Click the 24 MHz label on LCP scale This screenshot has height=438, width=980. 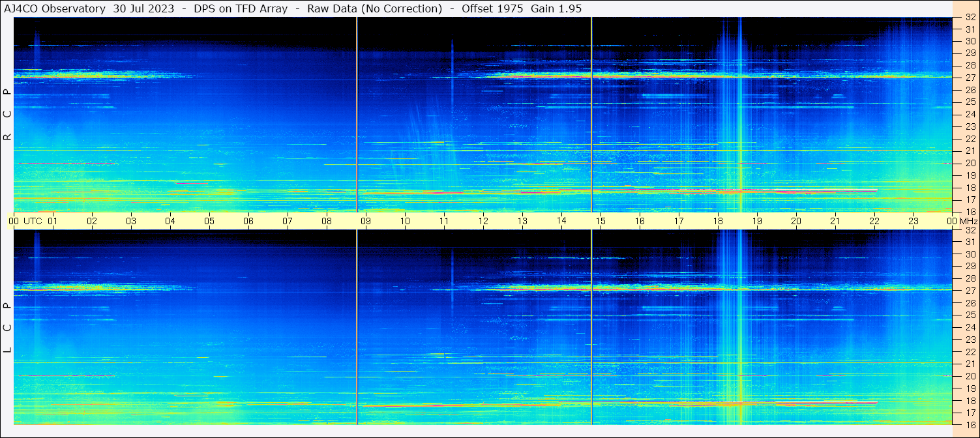pyautogui.click(x=970, y=327)
